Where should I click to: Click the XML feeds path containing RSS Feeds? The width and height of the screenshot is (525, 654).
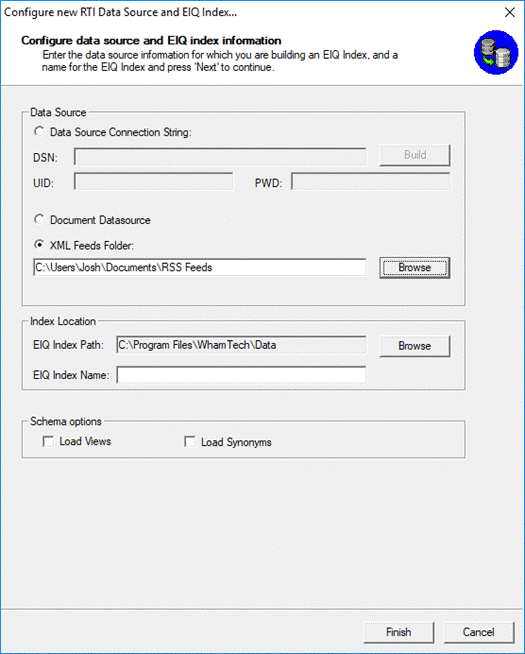[x=200, y=267]
